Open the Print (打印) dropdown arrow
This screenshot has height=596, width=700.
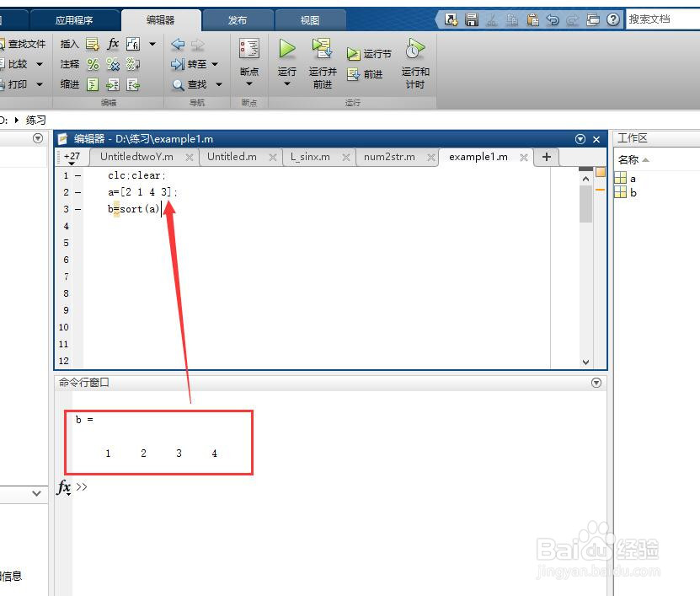tap(40, 84)
